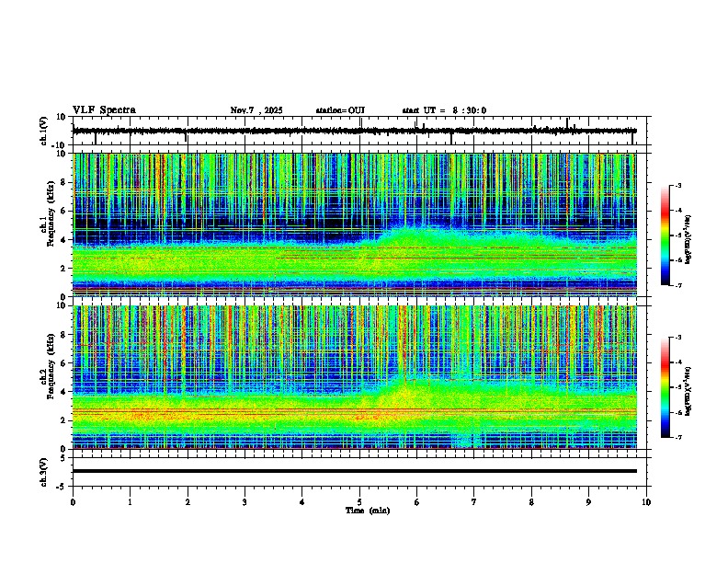Click the "start UT = 8:30:0" text

[444, 110]
